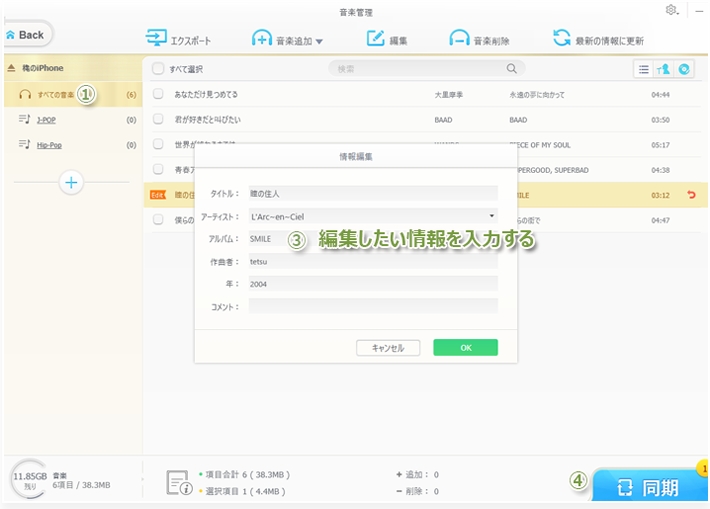Expand the artist dropdown in edit dialog
This screenshot has width=710, height=509.
(x=492, y=216)
